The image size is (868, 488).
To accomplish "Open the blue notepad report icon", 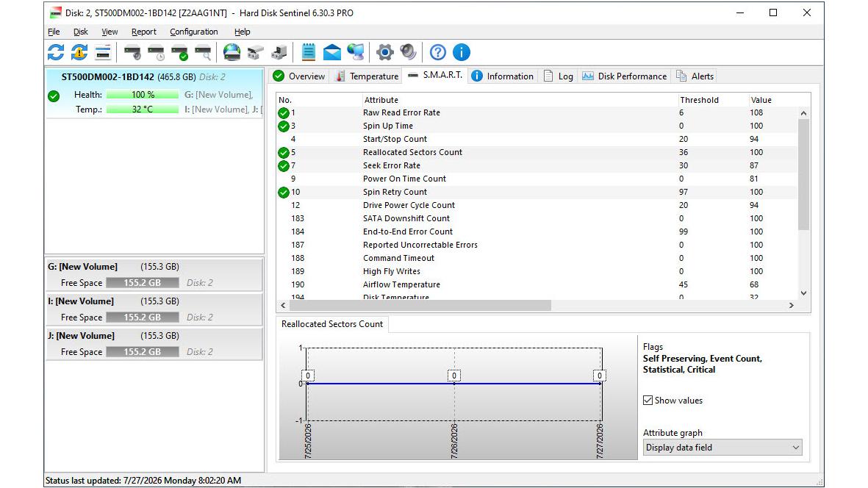I will [x=309, y=53].
